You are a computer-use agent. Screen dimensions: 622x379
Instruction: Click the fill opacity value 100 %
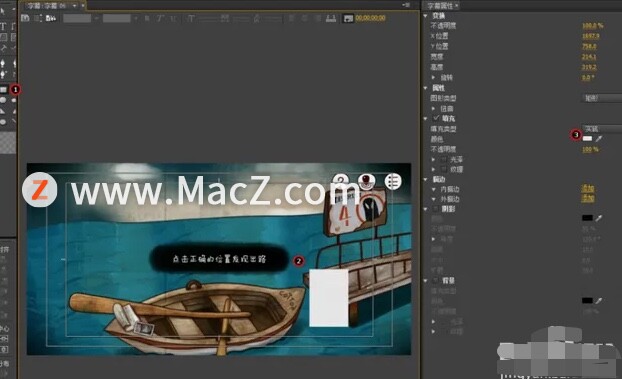[590, 149]
